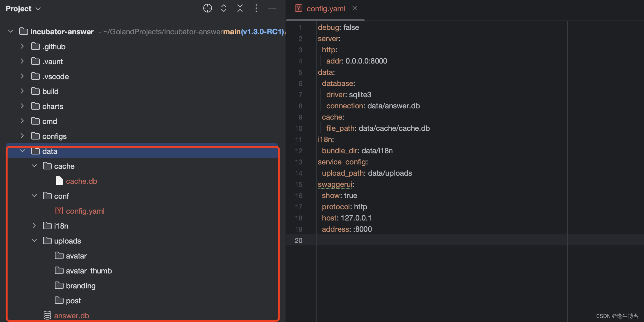Select the config.yaml editor tab
The height and width of the screenshot is (322, 644).
tap(325, 8)
